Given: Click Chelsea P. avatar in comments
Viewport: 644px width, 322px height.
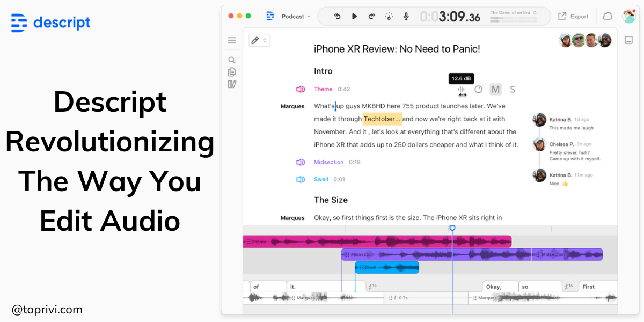Looking at the screenshot, I should click(539, 144).
